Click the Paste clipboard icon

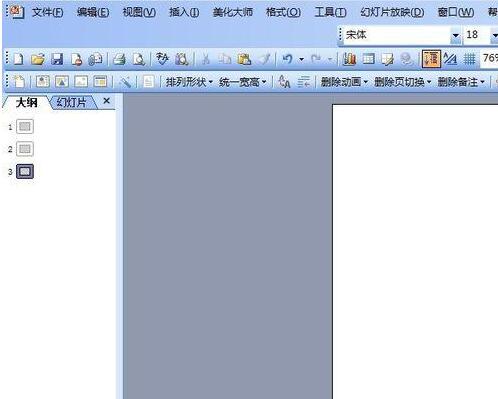[244, 60]
